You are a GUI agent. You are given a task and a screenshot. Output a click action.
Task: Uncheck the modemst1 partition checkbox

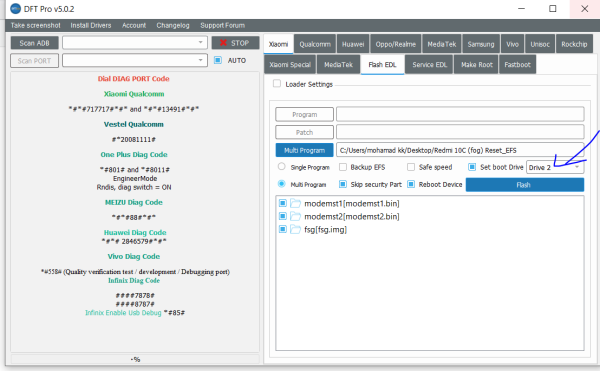click(283, 203)
